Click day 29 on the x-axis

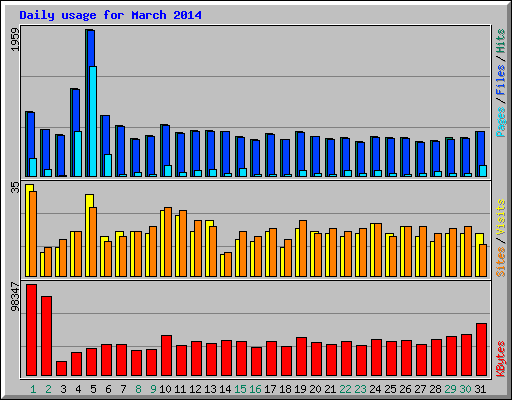tap(450, 389)
